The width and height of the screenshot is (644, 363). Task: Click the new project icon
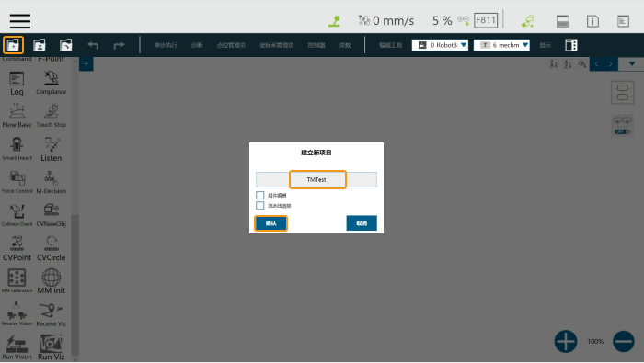[x=13, y=45]
